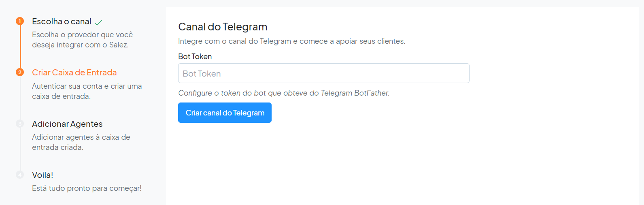Click the orange step 2 circle icon
The height and width of the screenshot is (205, 644).
(20, 72)
